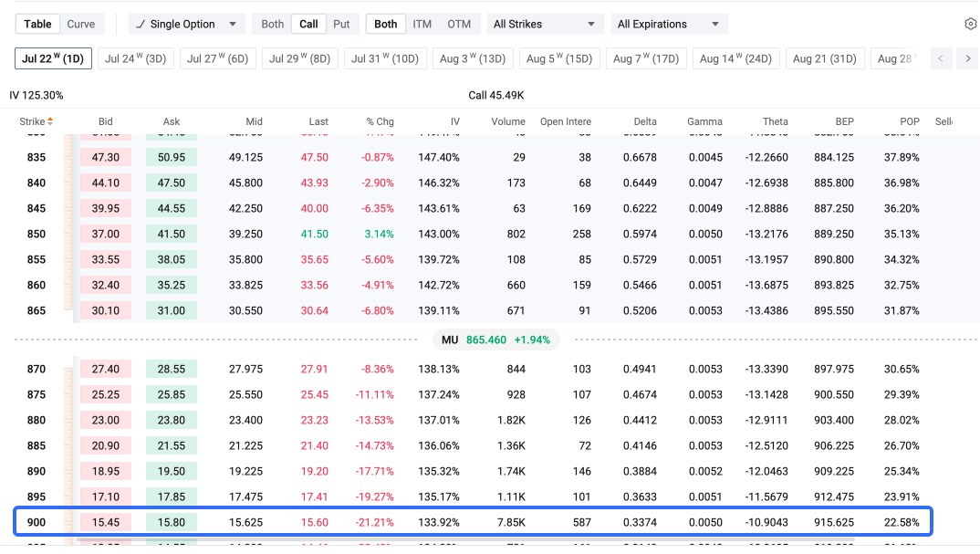The height and width of the screenshot is (554, 980).
Task: Click the Single Option strategy line icon
Action: tap(140, 25)
